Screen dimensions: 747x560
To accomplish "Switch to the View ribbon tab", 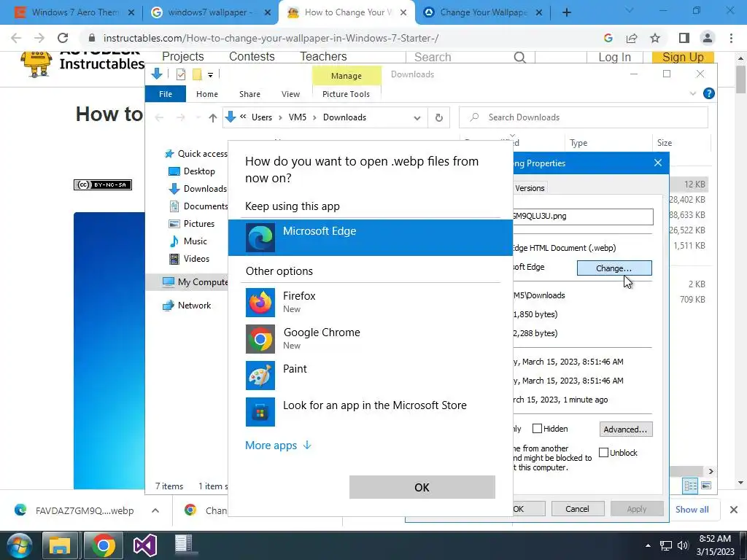I will tap(290, 94).
